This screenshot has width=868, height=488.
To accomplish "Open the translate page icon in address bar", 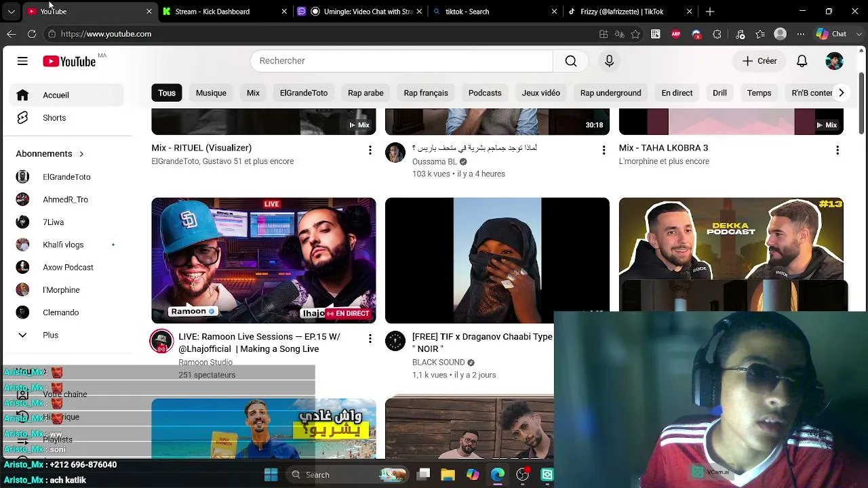I will 619,34.
